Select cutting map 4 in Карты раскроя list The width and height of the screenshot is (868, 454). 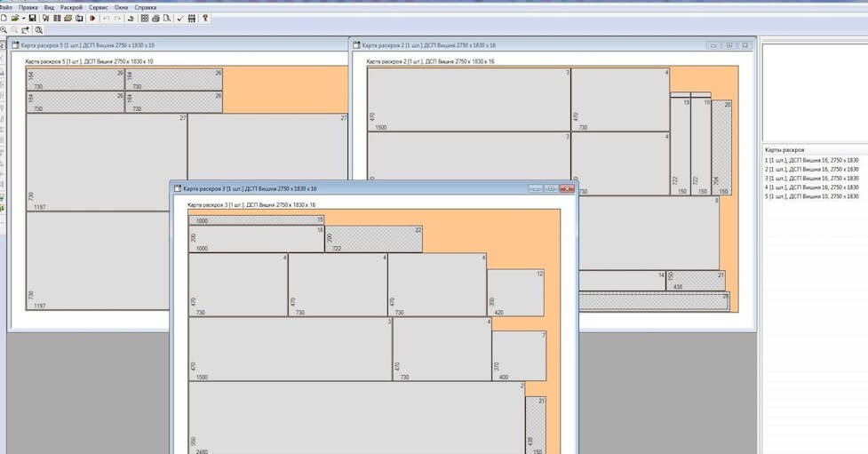810,187
